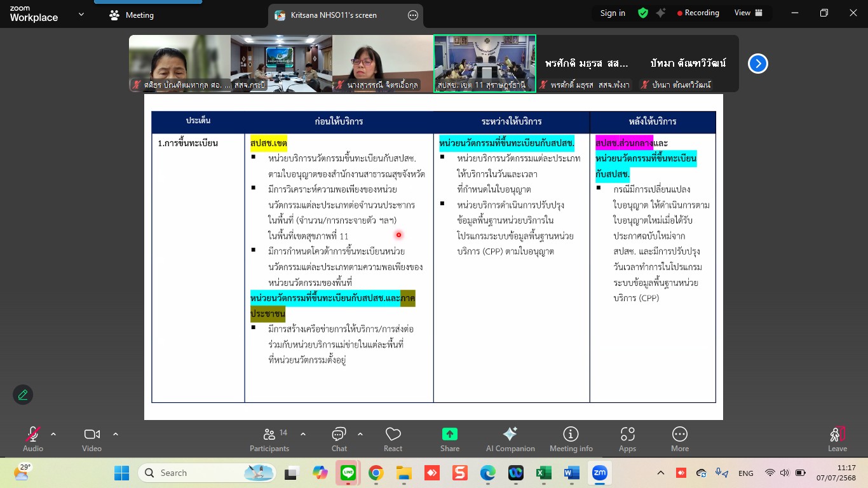Toggle the green annotation pencil button
Screen dimensions: 868x488
click(23, 395)
